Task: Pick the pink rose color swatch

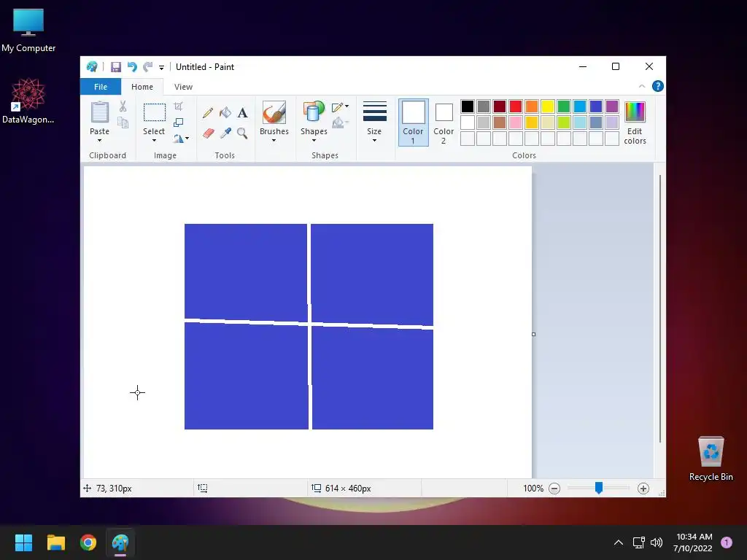Action: click(516, 122)
